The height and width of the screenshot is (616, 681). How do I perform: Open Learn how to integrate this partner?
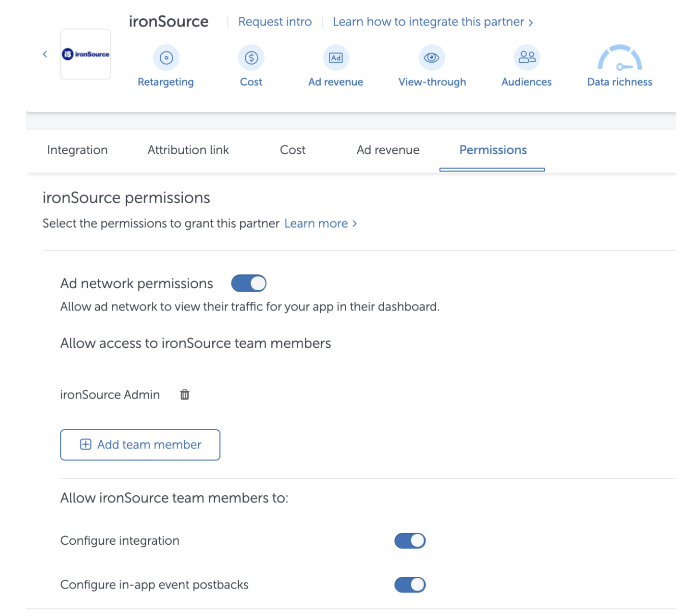[433, 22]
